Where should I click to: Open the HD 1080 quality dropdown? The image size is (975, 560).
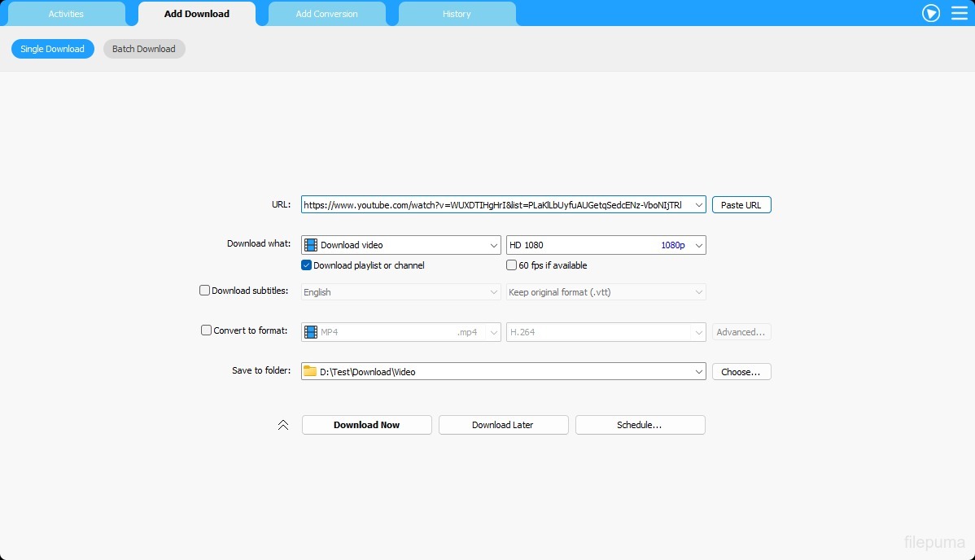[x=698, y=245]
